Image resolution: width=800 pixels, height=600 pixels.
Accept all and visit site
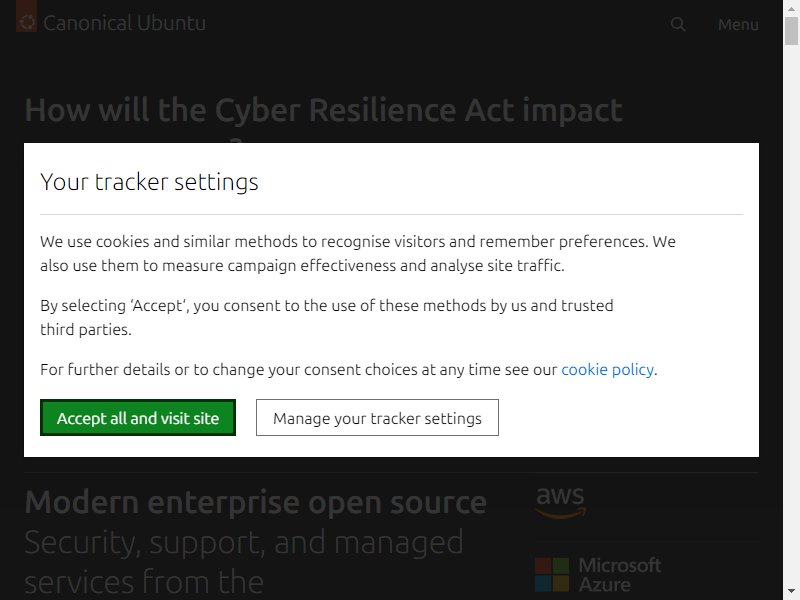(x=138, y=418)
